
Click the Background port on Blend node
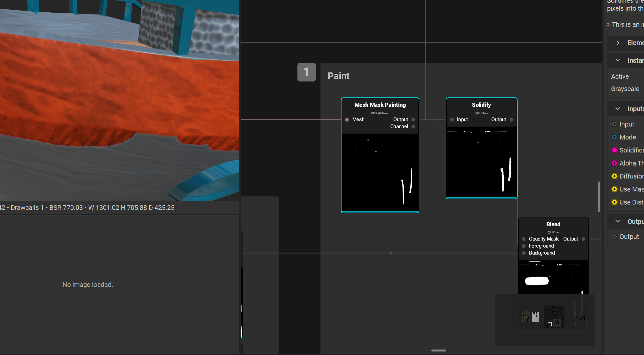click(524, 253)
